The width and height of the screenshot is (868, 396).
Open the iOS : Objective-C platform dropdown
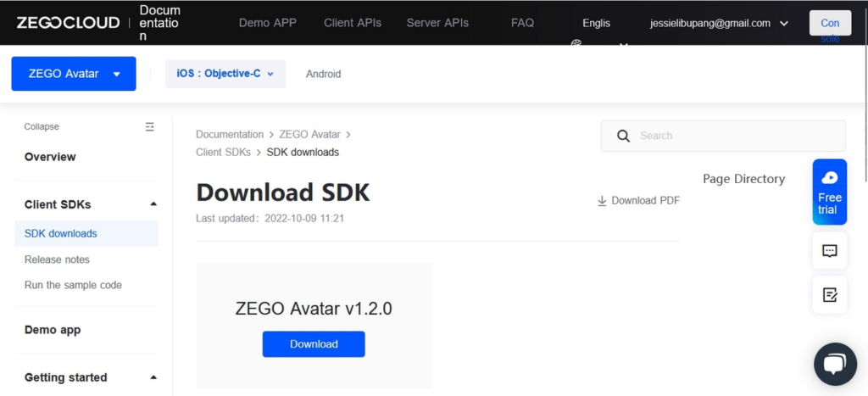(225, 74)
